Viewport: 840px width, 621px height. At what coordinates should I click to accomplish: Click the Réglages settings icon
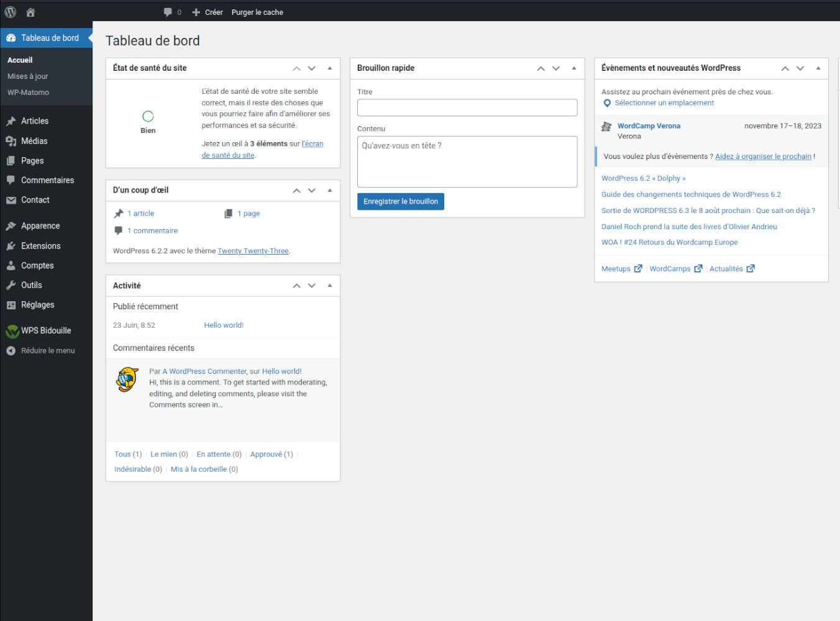click(x=11, y=305)
